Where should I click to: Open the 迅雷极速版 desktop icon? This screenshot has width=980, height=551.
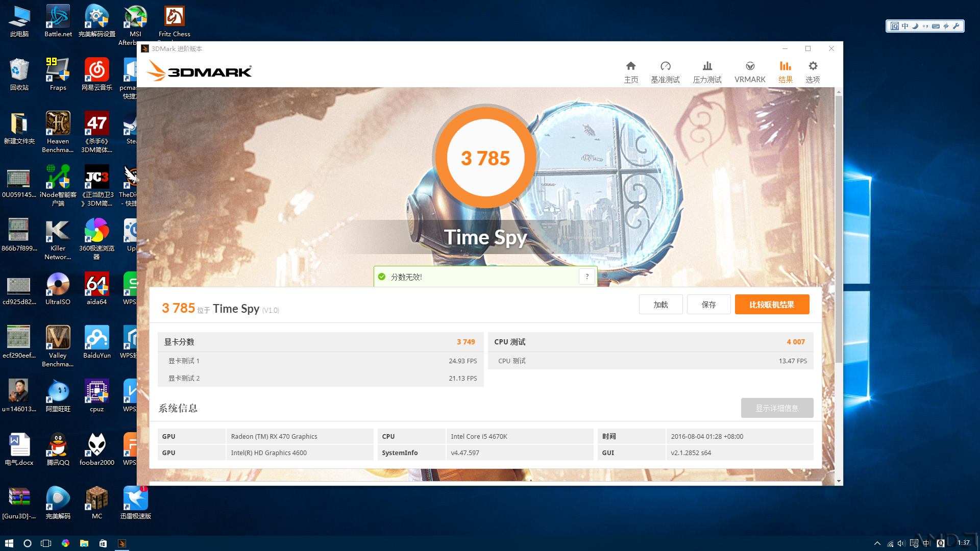coord(136,504)
